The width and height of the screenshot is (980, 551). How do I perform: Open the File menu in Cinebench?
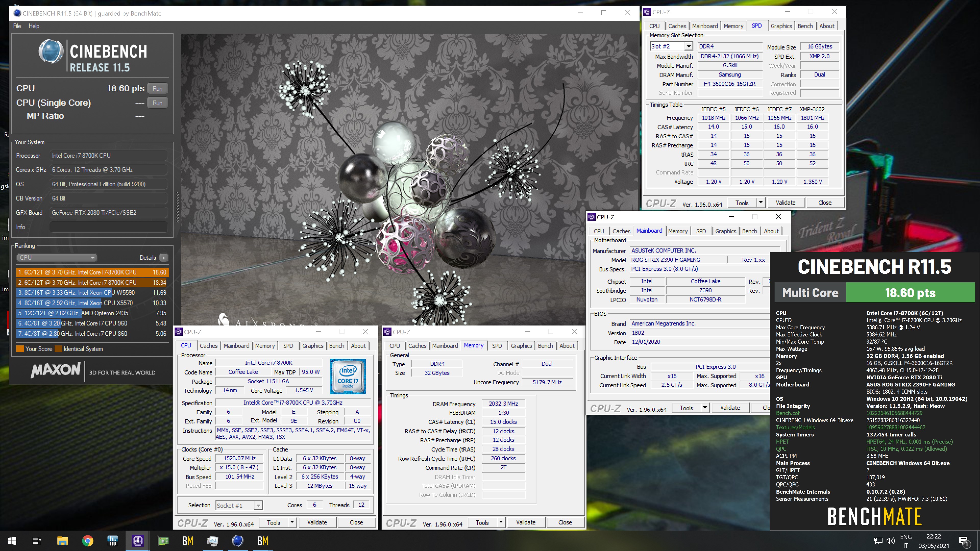[17, 26]
